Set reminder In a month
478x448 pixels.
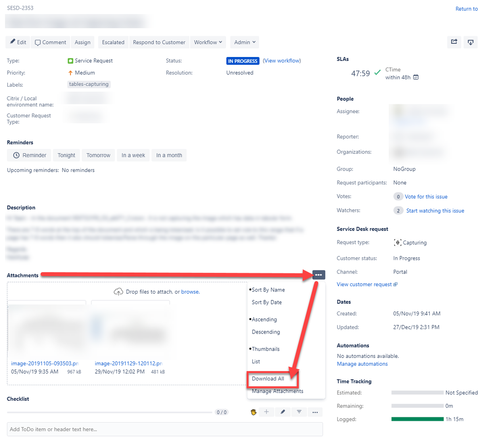(169, 155)
